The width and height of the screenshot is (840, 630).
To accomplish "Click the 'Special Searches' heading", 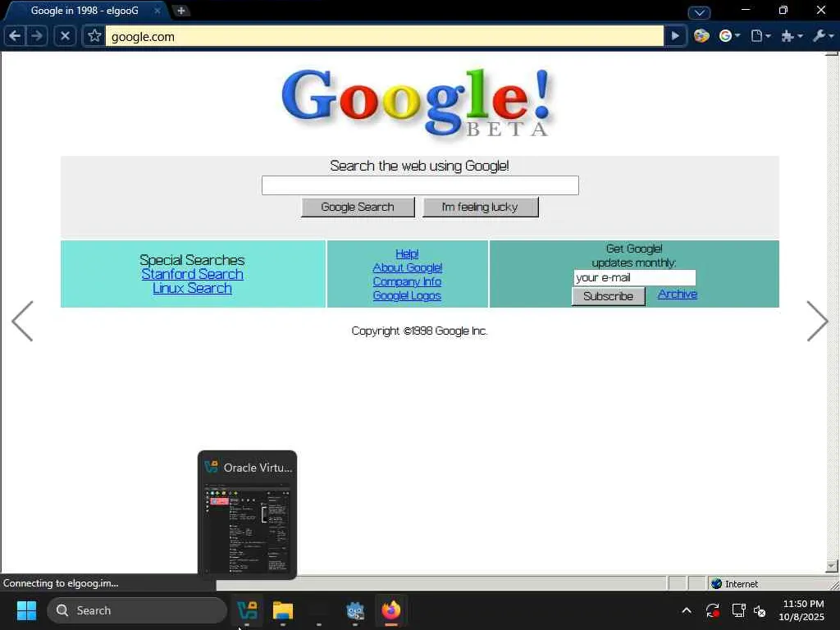I will [192, 260].
